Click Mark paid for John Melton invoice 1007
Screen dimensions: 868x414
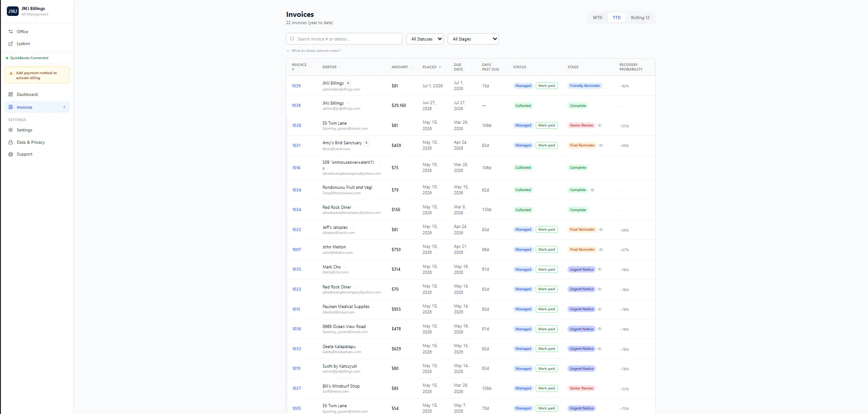coord(546,250)
